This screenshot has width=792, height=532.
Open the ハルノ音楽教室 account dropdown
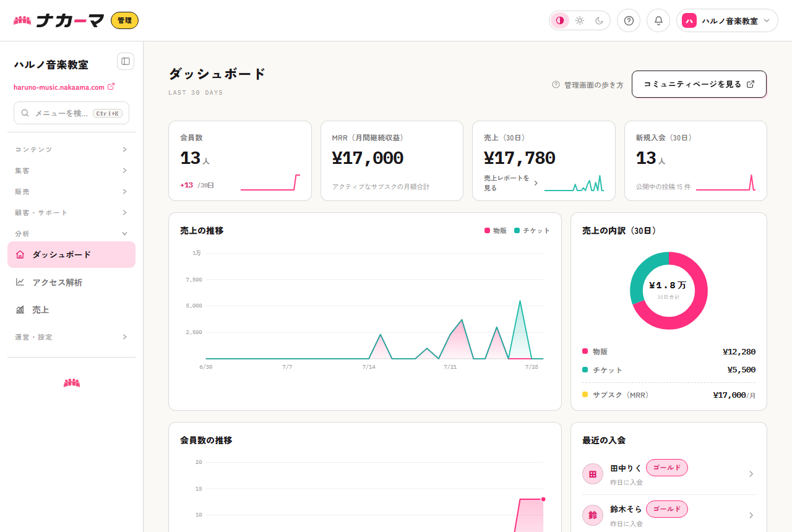click(x=727, y=20)
